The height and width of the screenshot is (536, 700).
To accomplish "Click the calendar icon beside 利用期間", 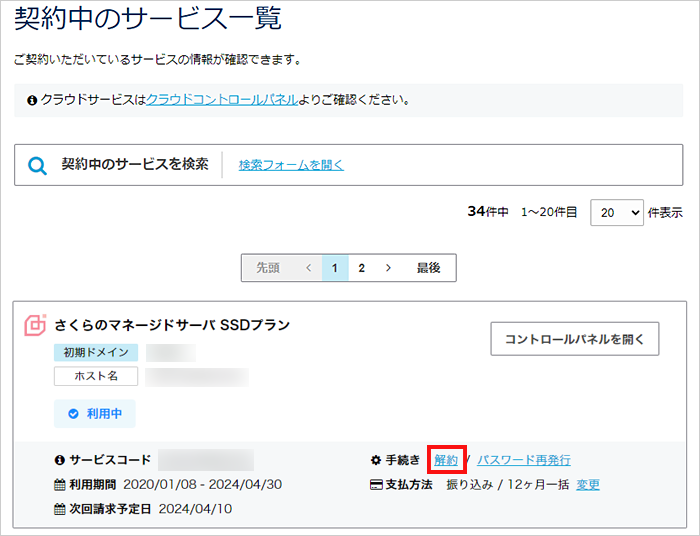I will 60,485.
